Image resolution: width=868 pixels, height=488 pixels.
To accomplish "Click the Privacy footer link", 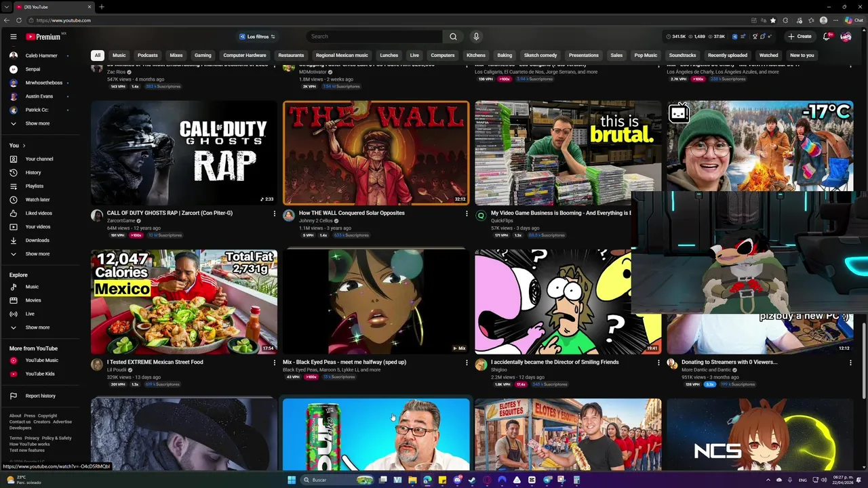I will [x=32, y=438].
